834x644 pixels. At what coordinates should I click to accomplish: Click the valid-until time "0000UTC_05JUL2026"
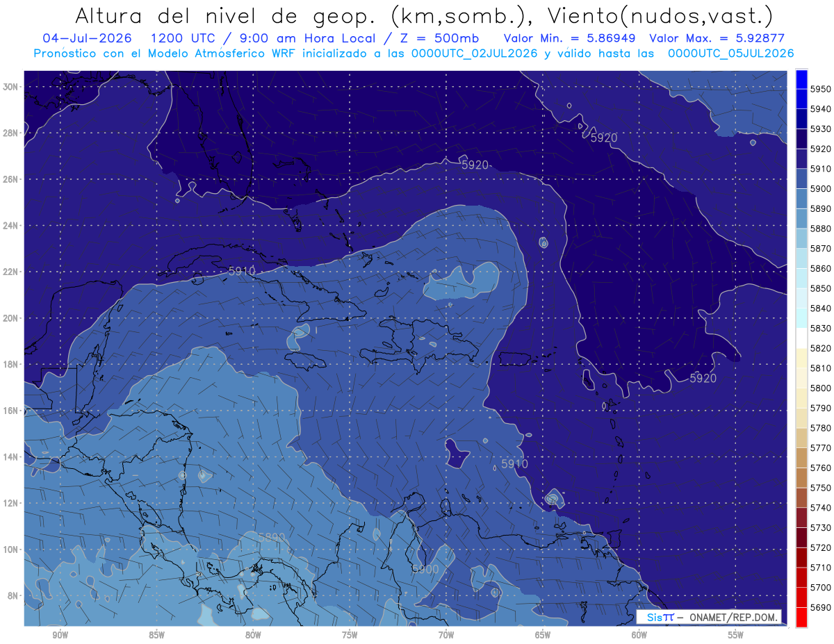point(731,53)
